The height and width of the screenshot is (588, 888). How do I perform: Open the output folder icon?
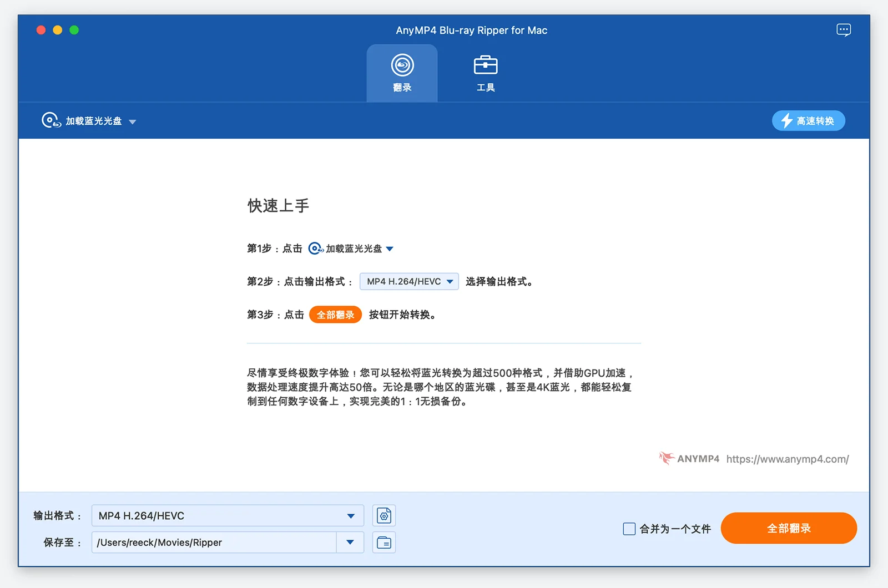384,543
